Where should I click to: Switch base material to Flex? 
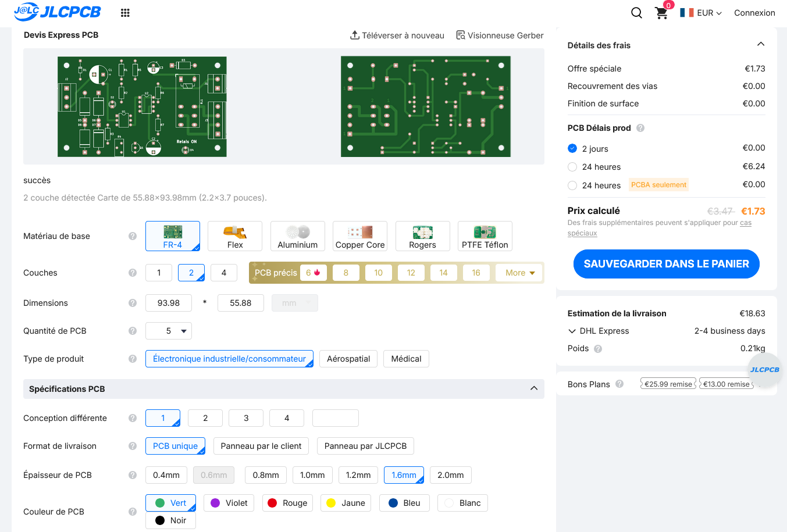[x=235, y=235]
